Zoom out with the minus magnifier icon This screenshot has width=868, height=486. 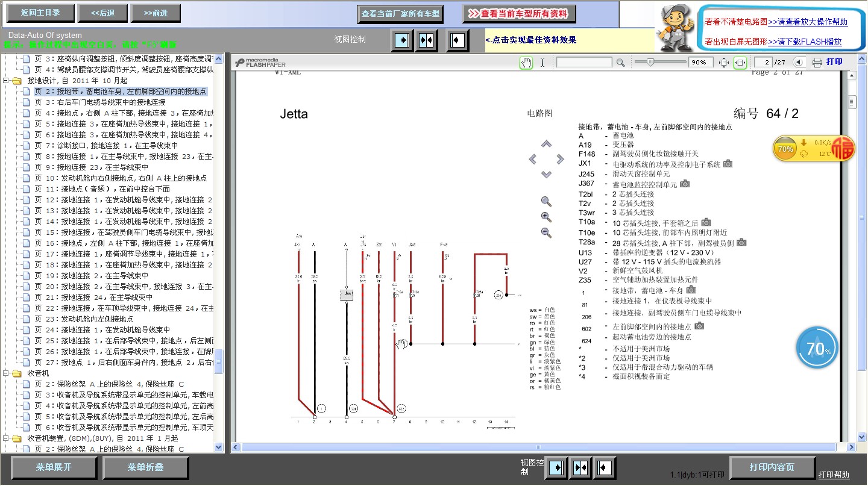[x=546, y=233]
